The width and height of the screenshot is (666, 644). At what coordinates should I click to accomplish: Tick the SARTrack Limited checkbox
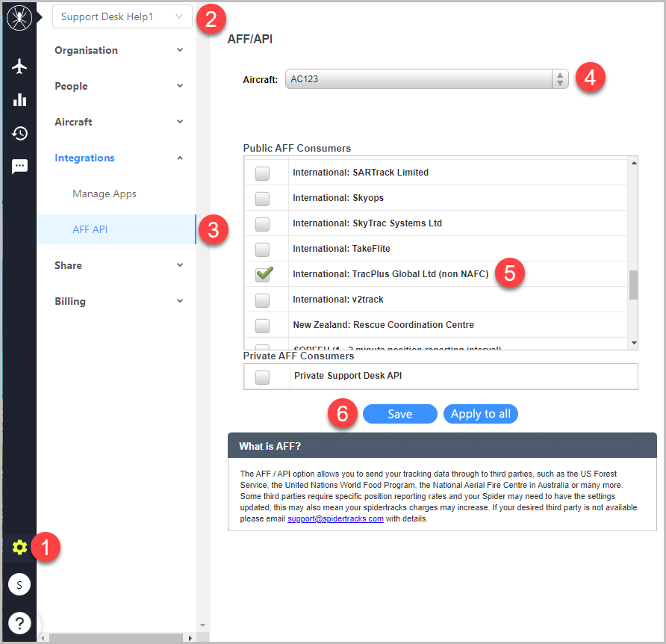coord(262,173)
